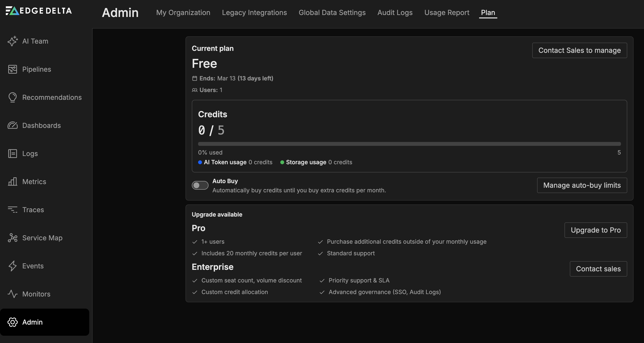
Task: Navigate to Events using its sidebar icon
Action: [x=13, y=266]
